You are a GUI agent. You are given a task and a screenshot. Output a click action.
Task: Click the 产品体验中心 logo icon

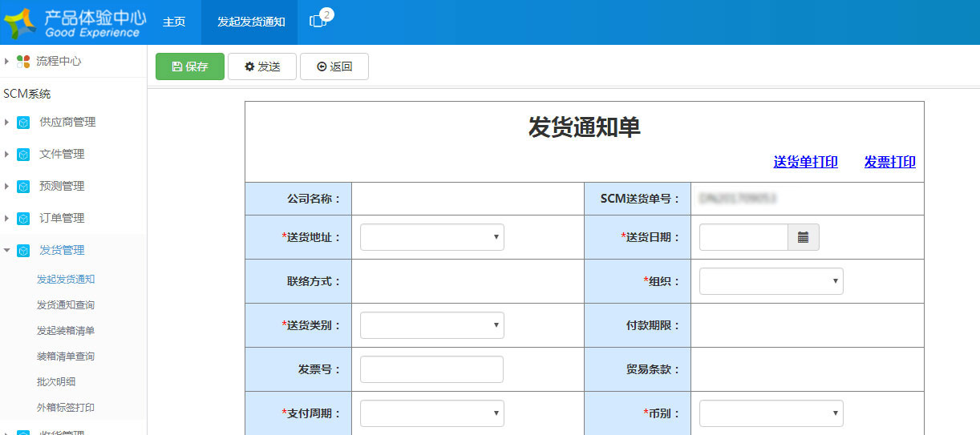point(20,22)
